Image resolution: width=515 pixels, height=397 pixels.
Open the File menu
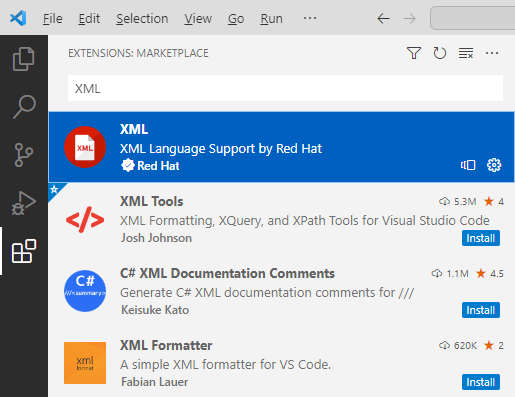click(x=52, y=19)
